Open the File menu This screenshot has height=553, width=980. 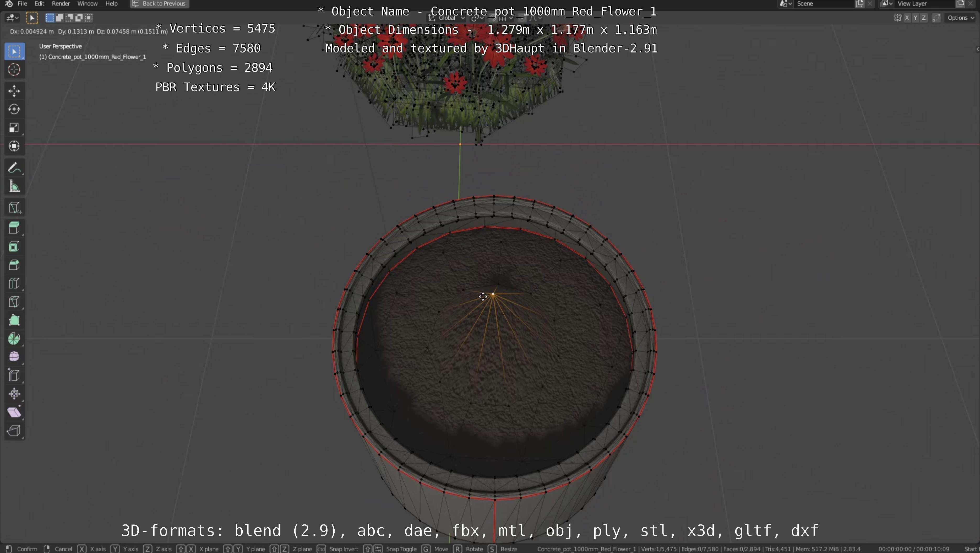tap(23, 3)
